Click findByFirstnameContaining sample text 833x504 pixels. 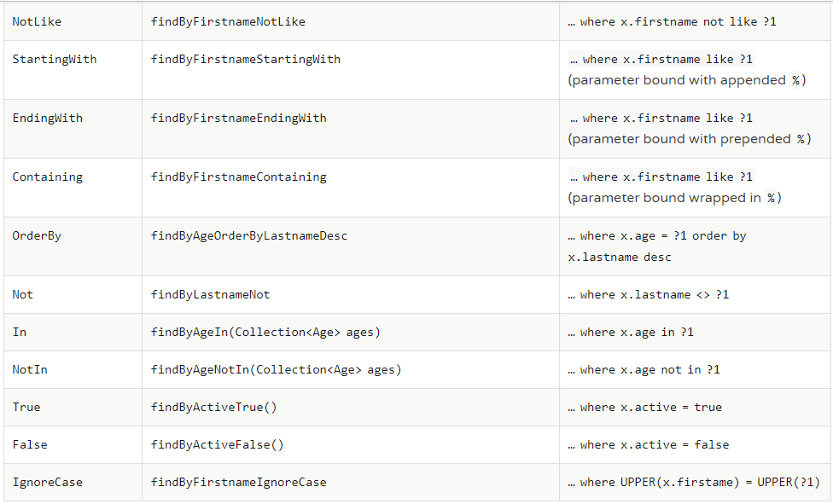pyautogui.click(x=238, y=177)
